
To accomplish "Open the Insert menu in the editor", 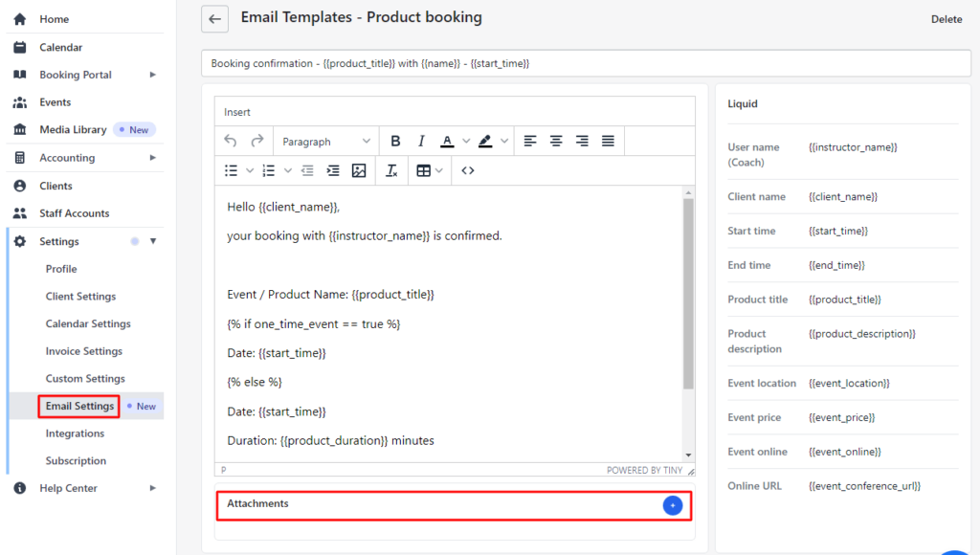I will point(236,111).
